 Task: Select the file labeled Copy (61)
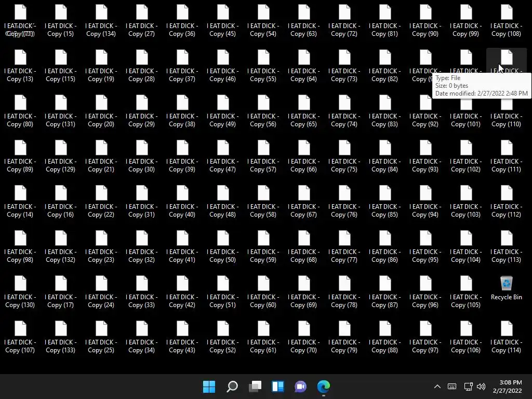tap(263, 337)
